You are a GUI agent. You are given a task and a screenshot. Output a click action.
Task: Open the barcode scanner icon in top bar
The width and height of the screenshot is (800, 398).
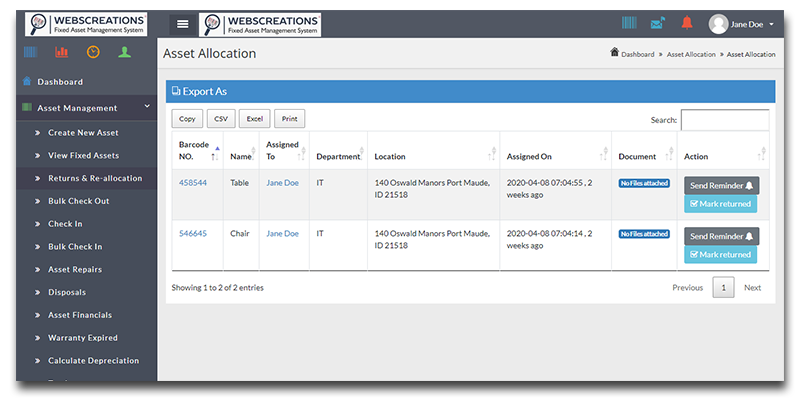tap(629, 23)
